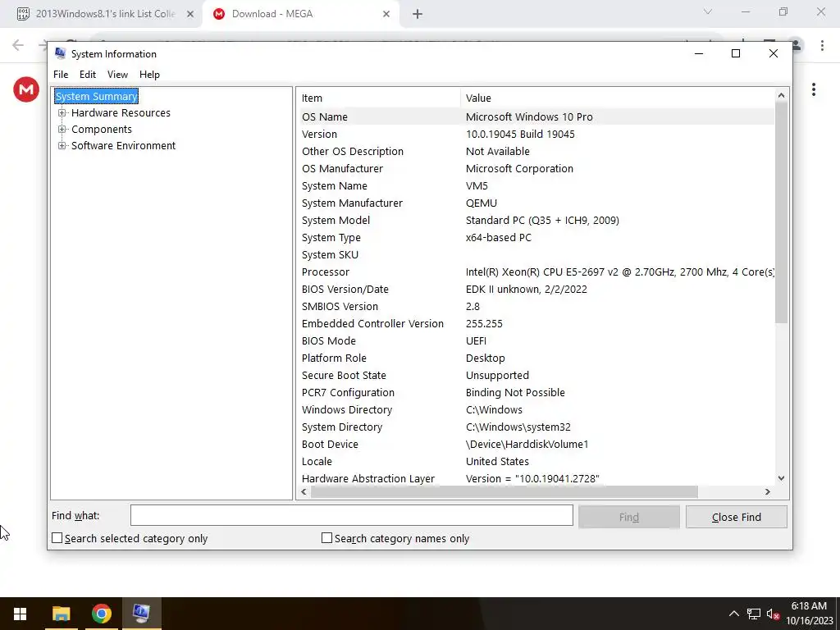Screen dimensions: 840x630
Task: Open the View menu
Action: coord(117,75)
